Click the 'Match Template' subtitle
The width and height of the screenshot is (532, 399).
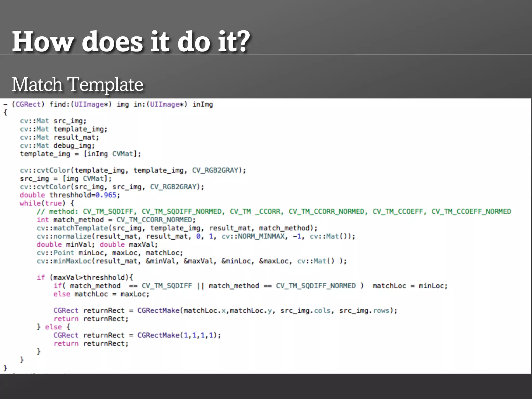point(77,84)
